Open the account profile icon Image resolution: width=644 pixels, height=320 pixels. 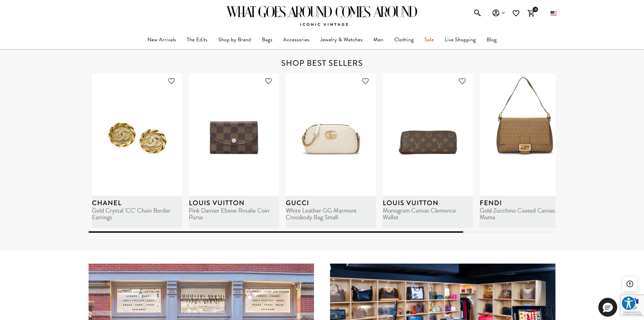496,13
